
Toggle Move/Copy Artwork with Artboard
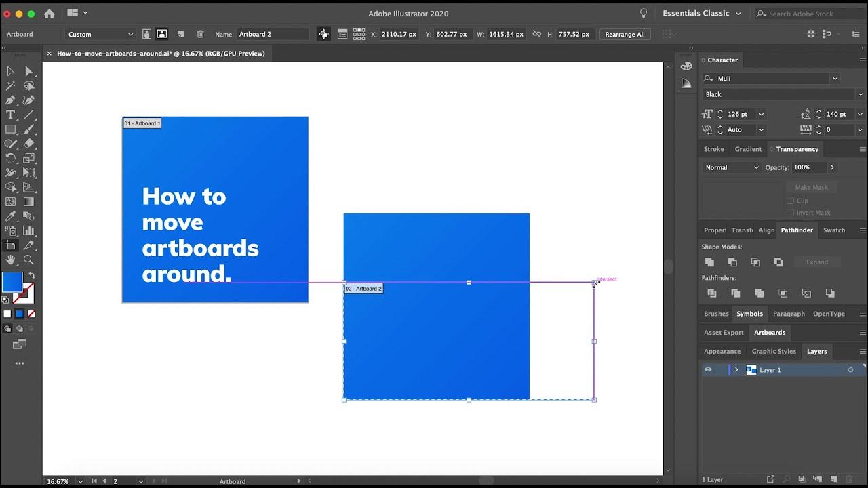(323, 34)
